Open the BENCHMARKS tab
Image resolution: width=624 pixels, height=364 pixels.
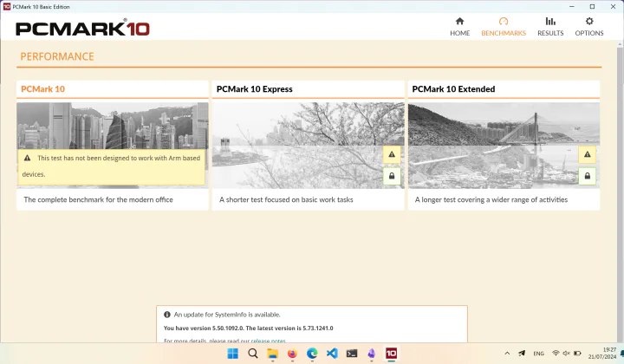pyautogui.click(x=504, y=27)
